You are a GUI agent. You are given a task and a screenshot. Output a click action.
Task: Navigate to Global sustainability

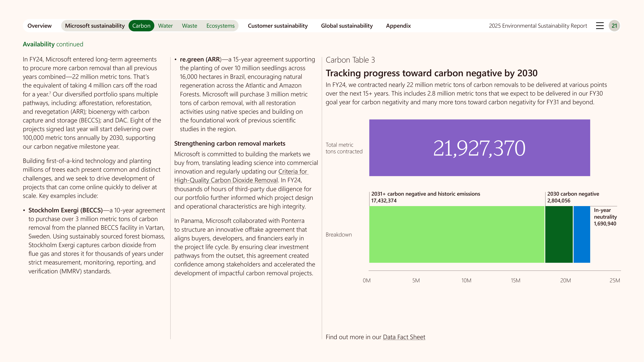click(347, 26)
